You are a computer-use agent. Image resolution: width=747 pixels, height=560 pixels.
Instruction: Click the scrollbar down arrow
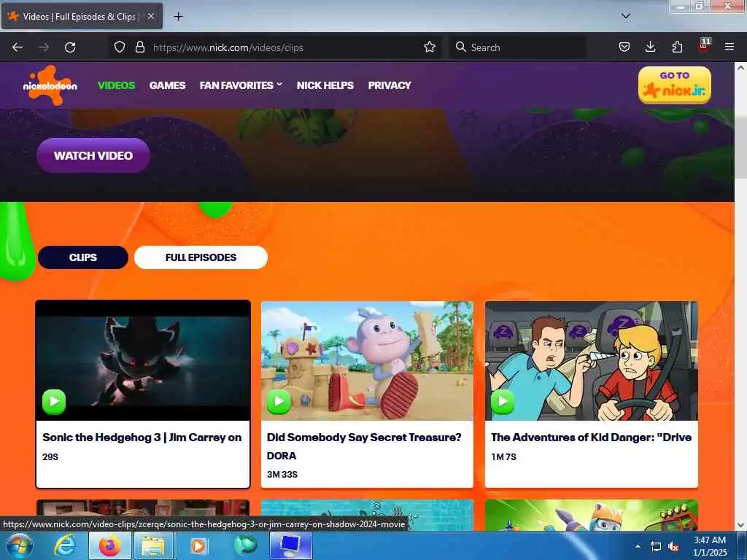coord(741,525)
